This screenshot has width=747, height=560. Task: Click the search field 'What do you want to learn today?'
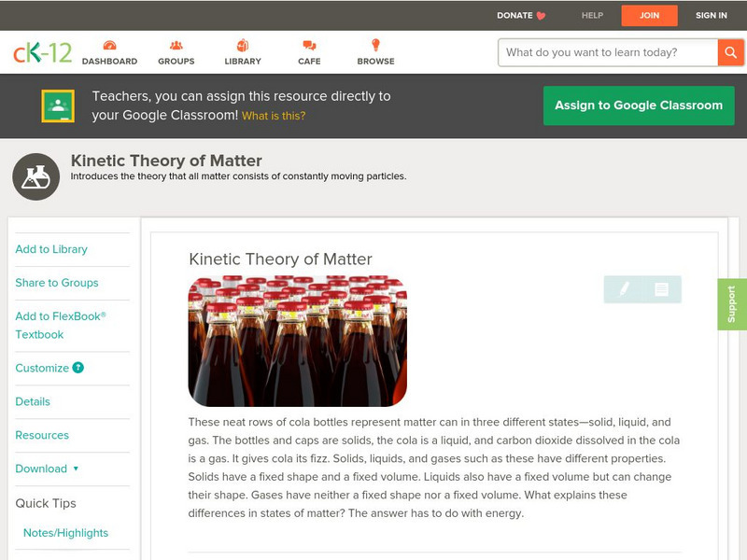pyautogui.click(x=608, y=52)
